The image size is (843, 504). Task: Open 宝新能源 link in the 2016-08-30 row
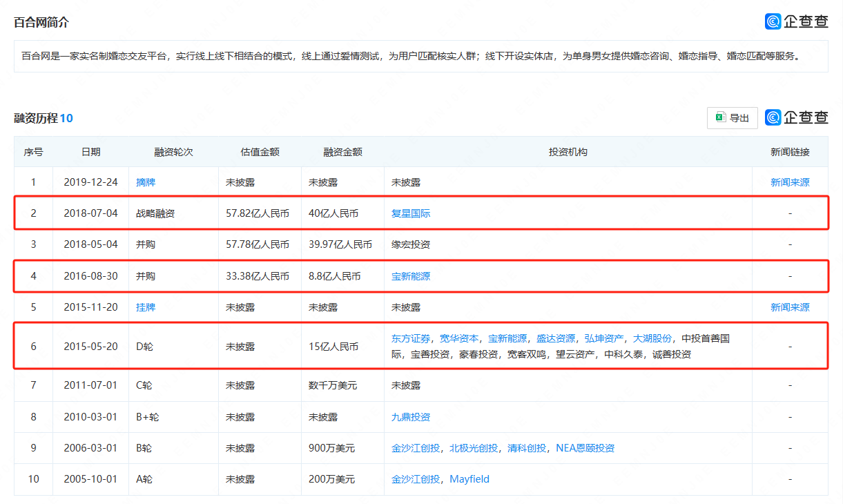coord(411,276)
